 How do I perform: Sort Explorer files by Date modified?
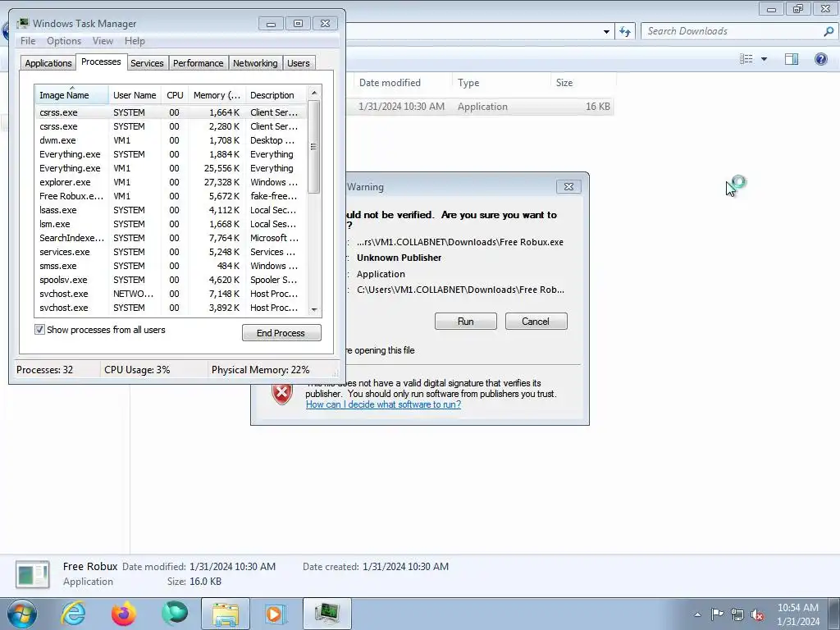coord(402,83)
